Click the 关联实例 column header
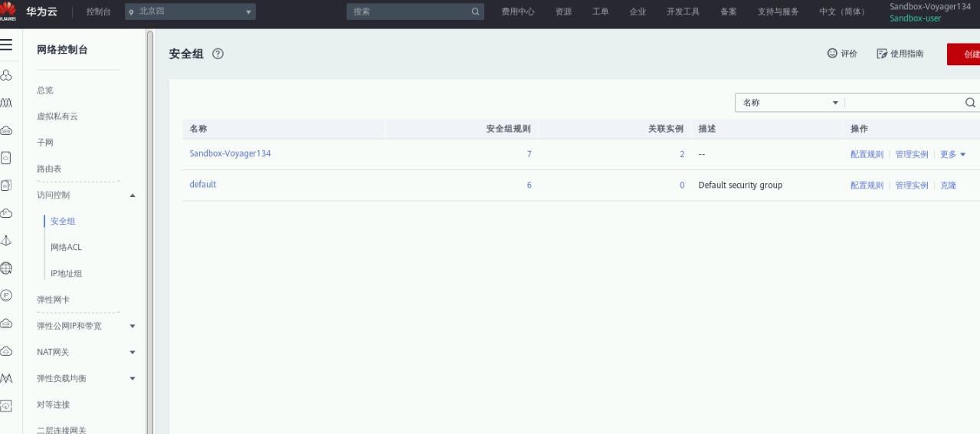This screenshot has height=434, width=980. [x=667, y=129]
